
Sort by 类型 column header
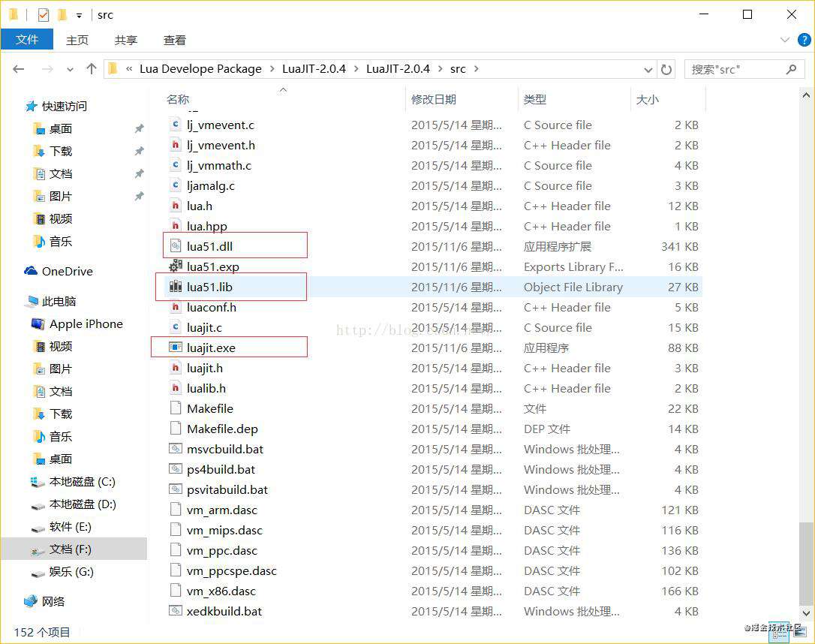[535, 99]
